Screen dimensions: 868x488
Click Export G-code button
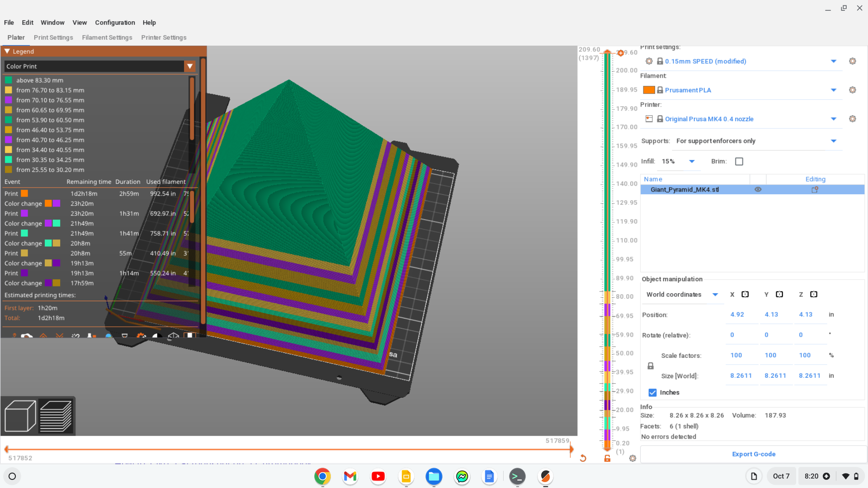(753, 454)
